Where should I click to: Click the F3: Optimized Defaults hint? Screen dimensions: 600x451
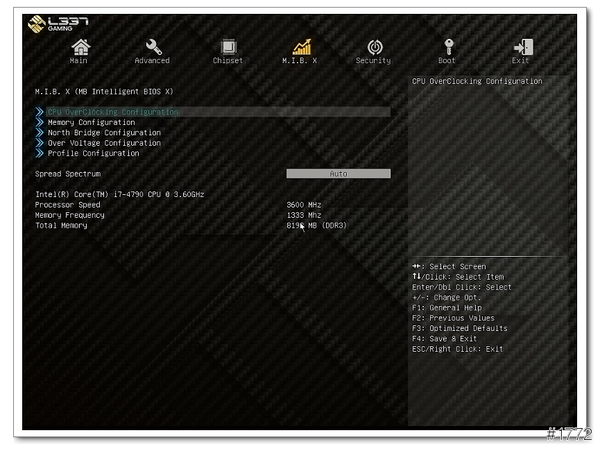[460, 328]
